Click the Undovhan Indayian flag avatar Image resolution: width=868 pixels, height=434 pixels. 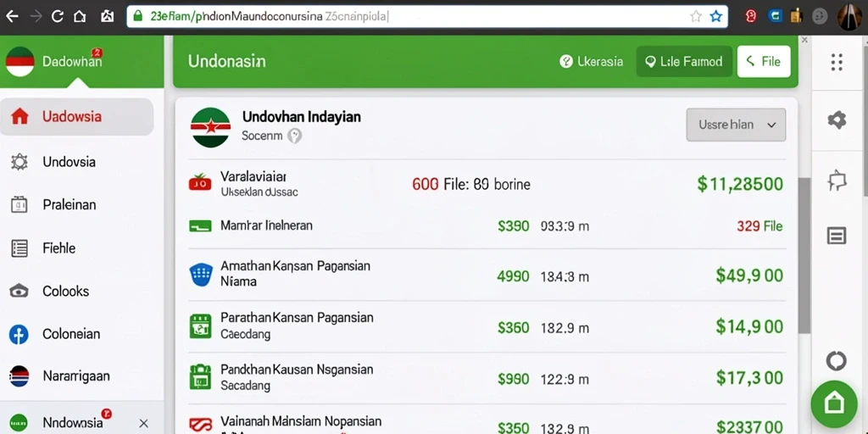pos(210,128)
